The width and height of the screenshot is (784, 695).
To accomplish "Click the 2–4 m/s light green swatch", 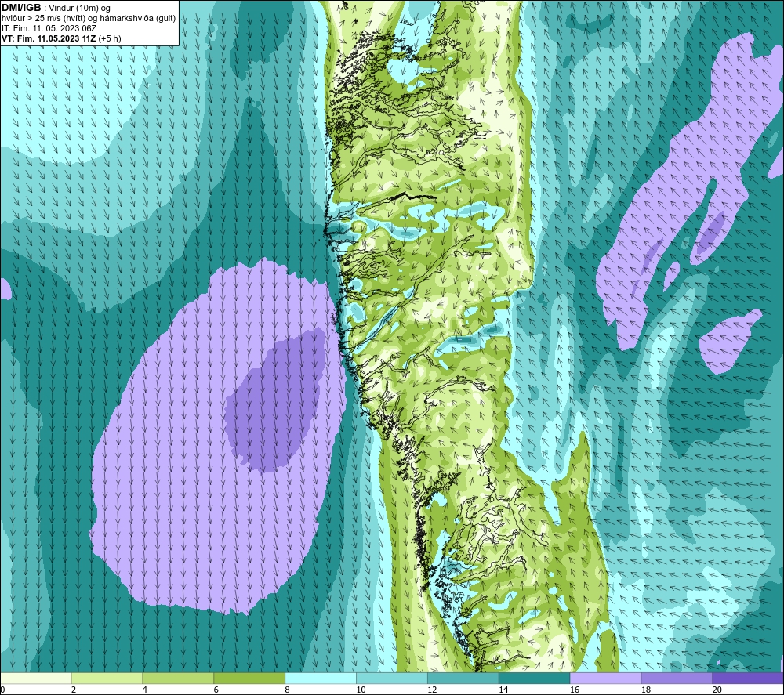I will (107, 678).
